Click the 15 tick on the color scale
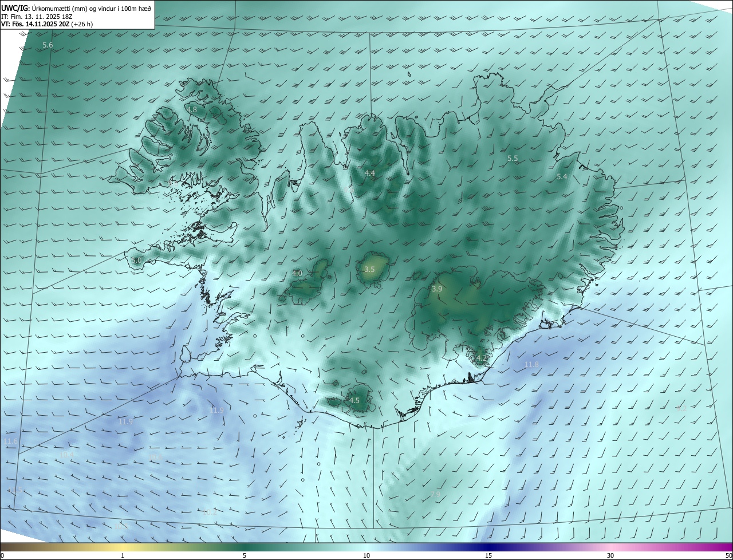Image resolution: width=733 pixels, height=560 pixels. (x=488, y=555)
